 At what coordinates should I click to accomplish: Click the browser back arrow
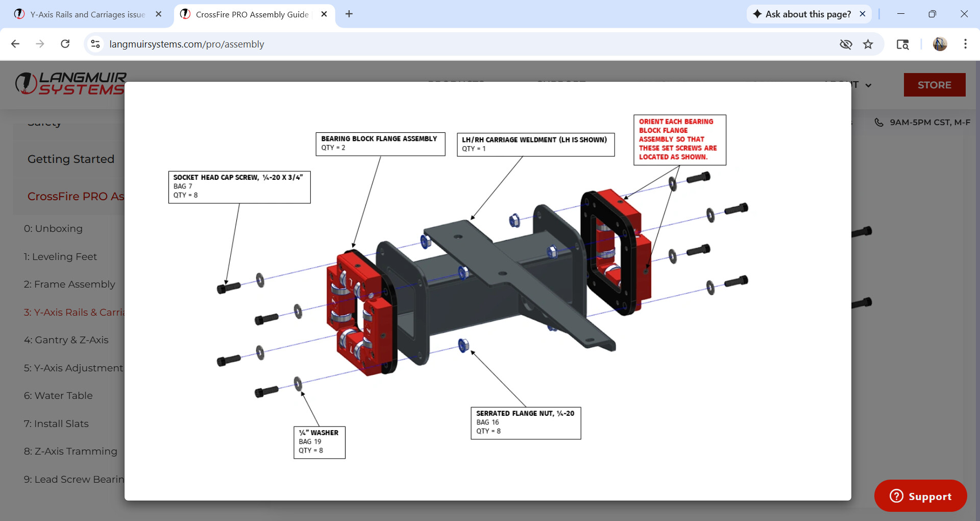coord(15,44)
